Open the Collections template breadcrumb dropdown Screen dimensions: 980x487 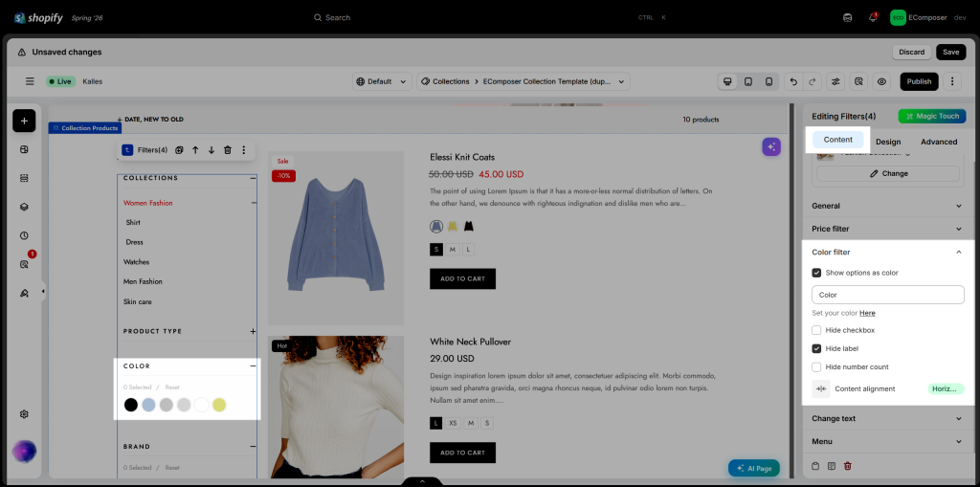coord(523,81)
